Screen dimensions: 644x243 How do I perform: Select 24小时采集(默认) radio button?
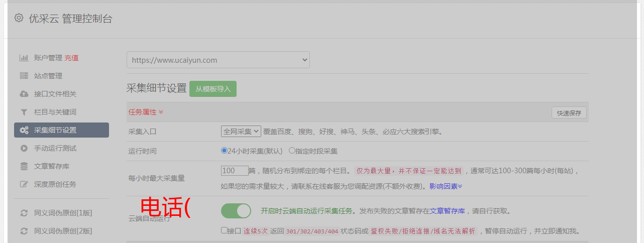click(224, 150)
